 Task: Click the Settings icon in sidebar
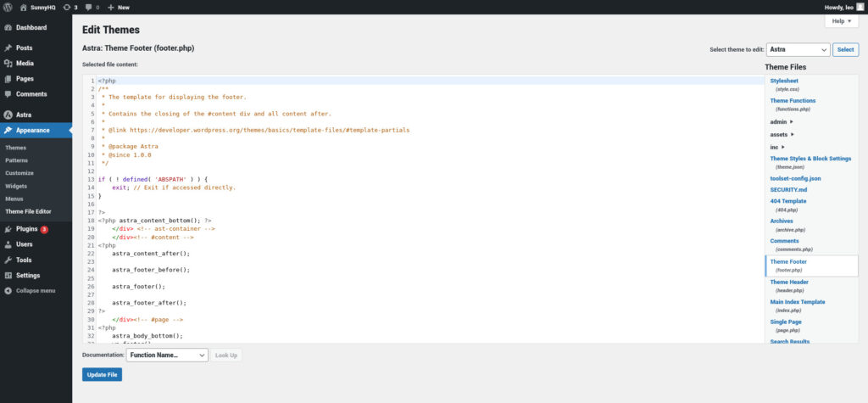point(8,276)
